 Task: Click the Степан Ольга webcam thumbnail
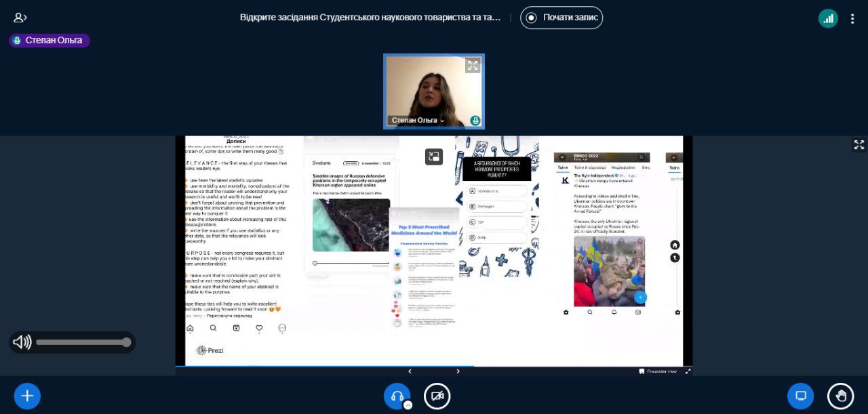click(x=434, y=91)
